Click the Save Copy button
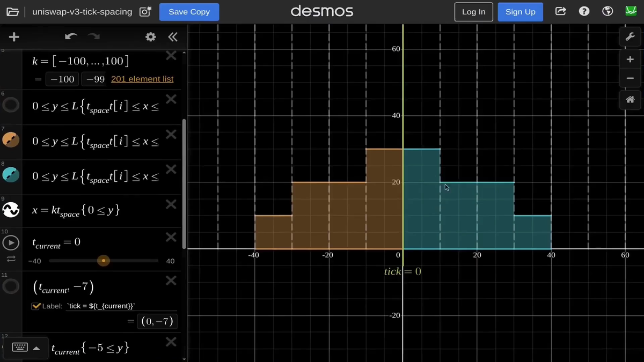This screenshot has width=644, height=362. point(189,12)
